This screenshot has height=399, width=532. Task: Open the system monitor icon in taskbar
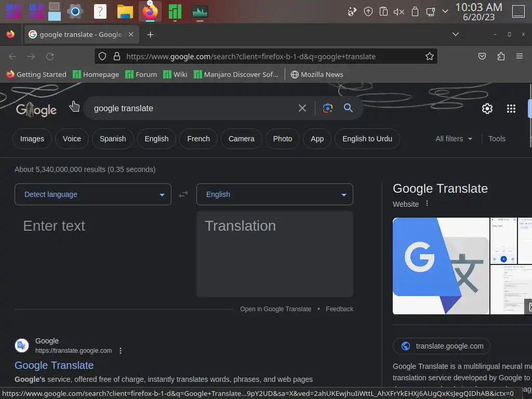click(200, 11)
